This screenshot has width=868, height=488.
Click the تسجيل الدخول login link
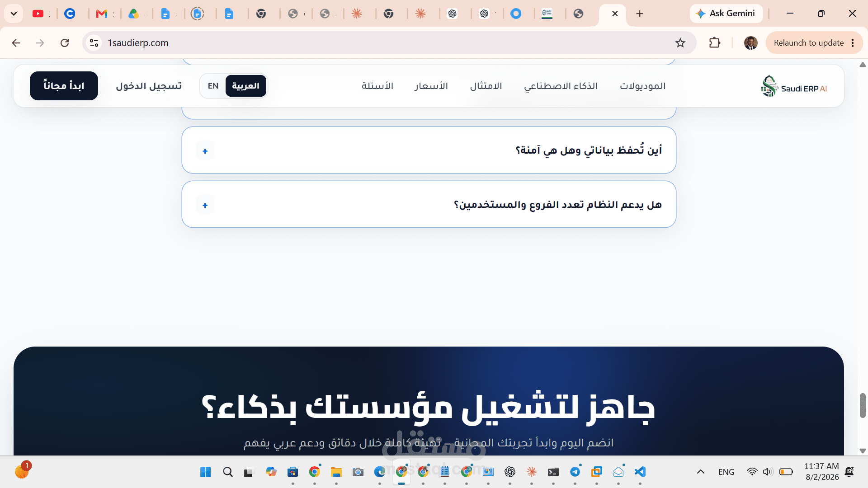coord(149,86)
